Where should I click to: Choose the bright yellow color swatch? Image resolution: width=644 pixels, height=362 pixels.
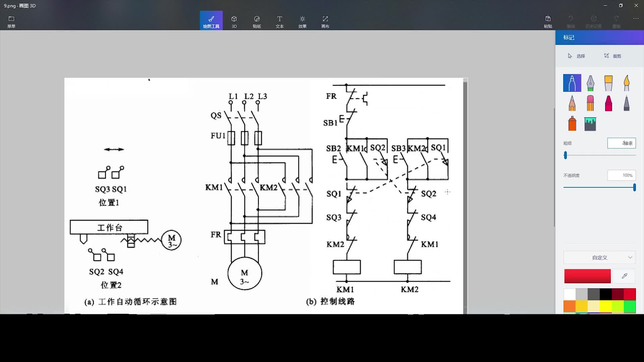(606, 306)
